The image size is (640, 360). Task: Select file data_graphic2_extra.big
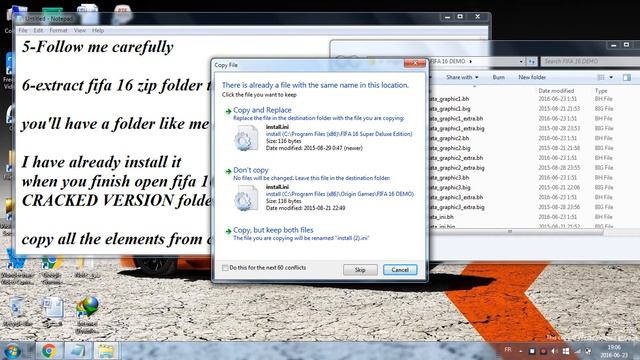point(457,167)
